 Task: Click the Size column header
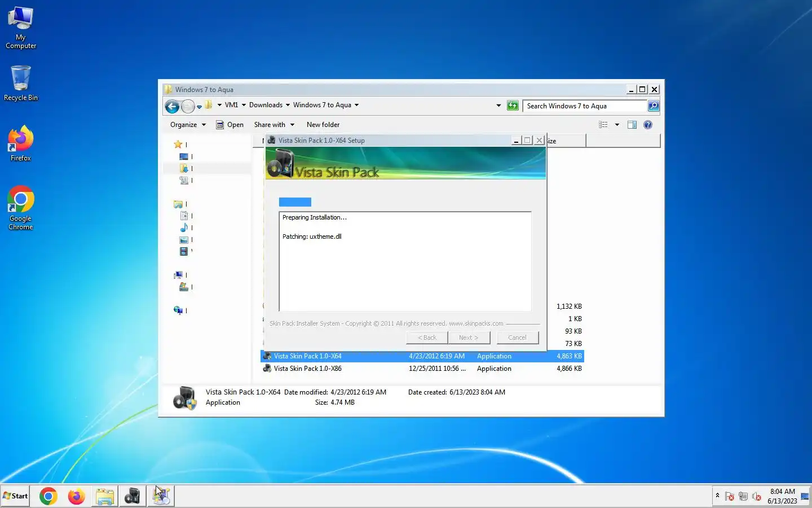point(566,141)
